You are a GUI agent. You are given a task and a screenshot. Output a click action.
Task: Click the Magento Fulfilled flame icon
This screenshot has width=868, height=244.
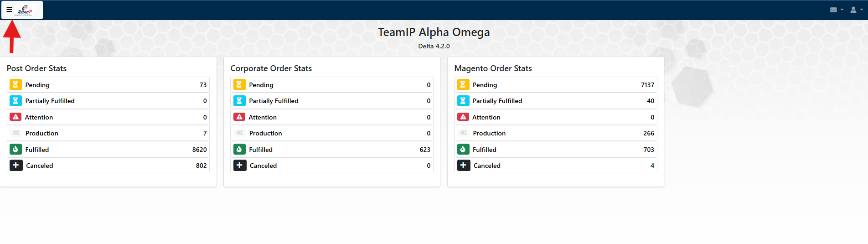463,149
